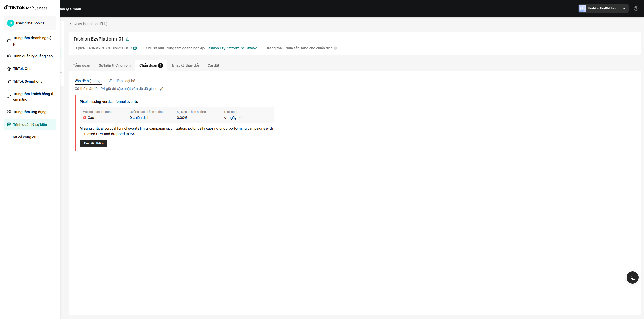Show status info tooltip icon
The width and height of the screenshot is (644, 319).
[335, 48]
